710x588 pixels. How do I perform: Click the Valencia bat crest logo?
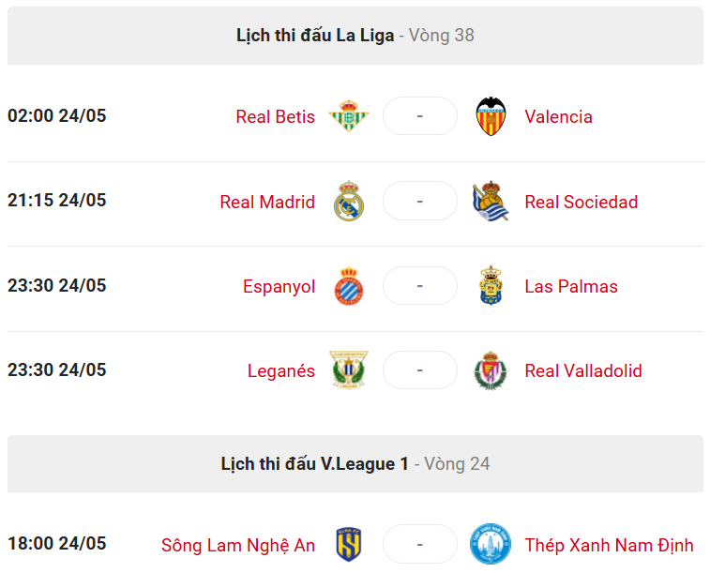[x=491, y=116]
